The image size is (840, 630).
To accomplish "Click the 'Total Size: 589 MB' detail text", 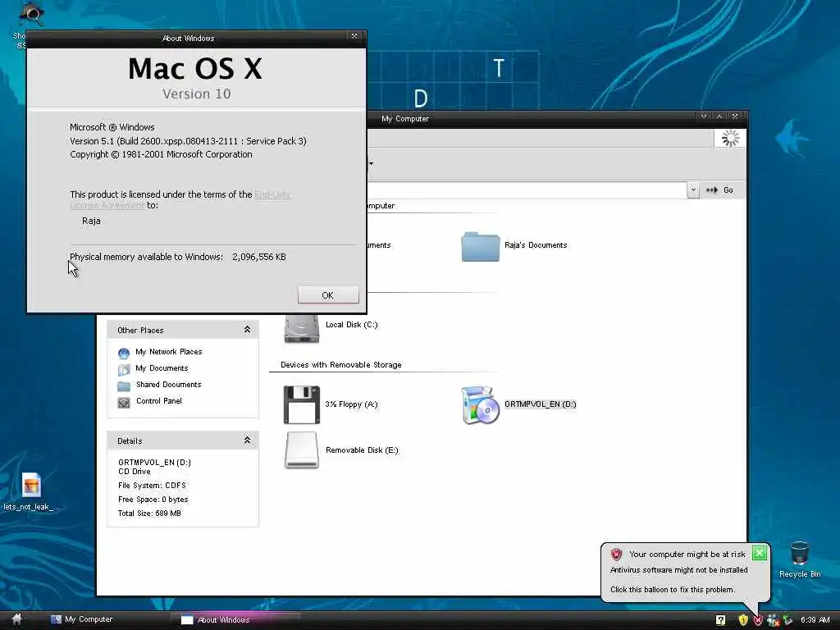I will [149, 514].
